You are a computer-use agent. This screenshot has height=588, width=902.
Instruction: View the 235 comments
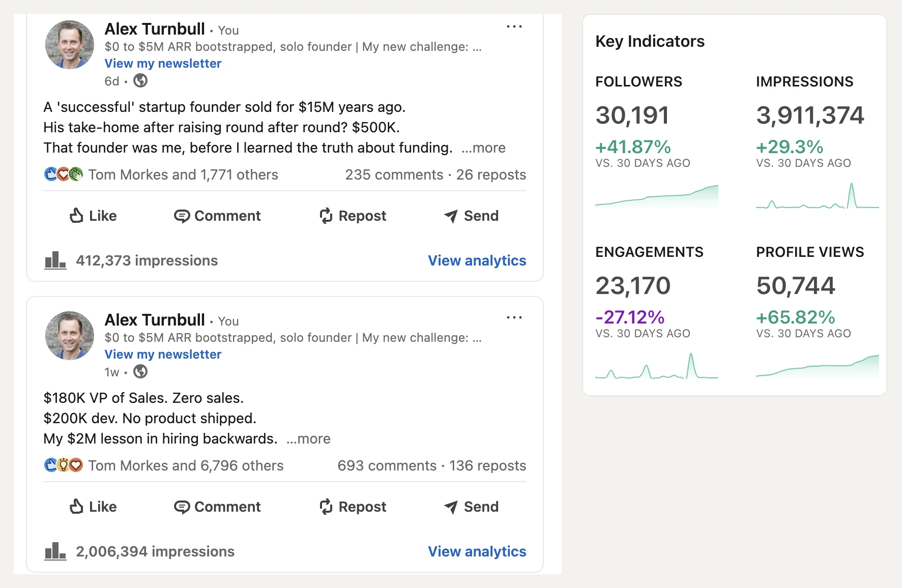[394, 175]
